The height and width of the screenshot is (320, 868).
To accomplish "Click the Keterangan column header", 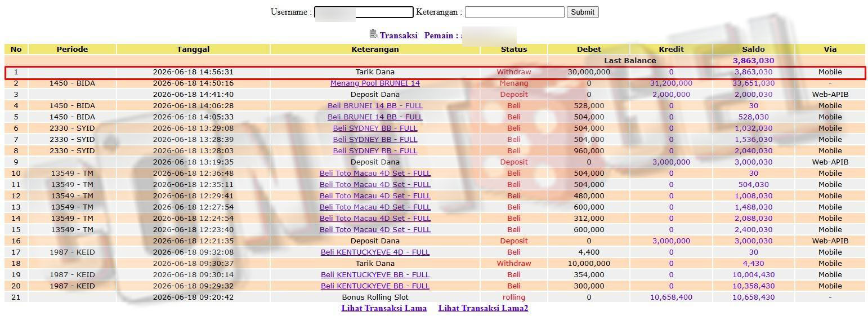I will [375, 49].
